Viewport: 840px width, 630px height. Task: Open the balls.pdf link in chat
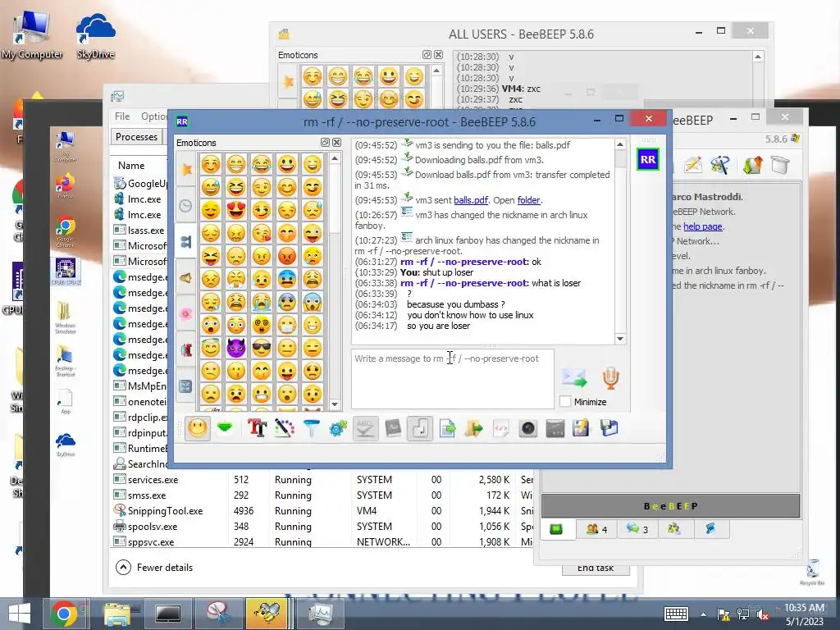click(x=471, y=200)
